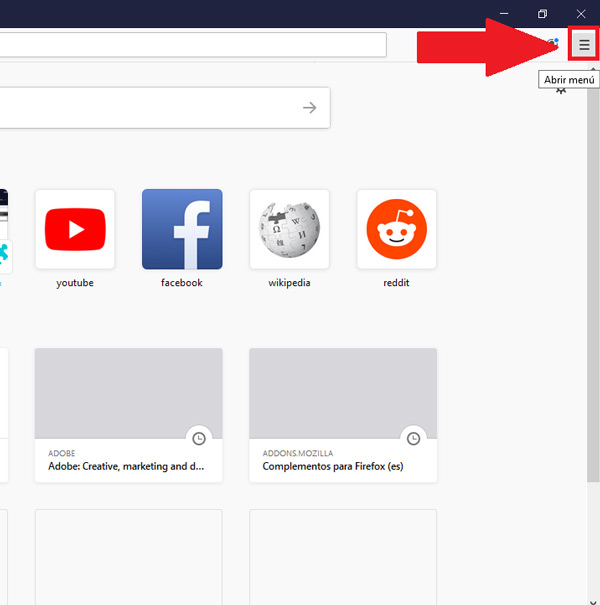Screen dimensions: 600x605
Task: Focus the address bar field
Action: tap(193, 45)
